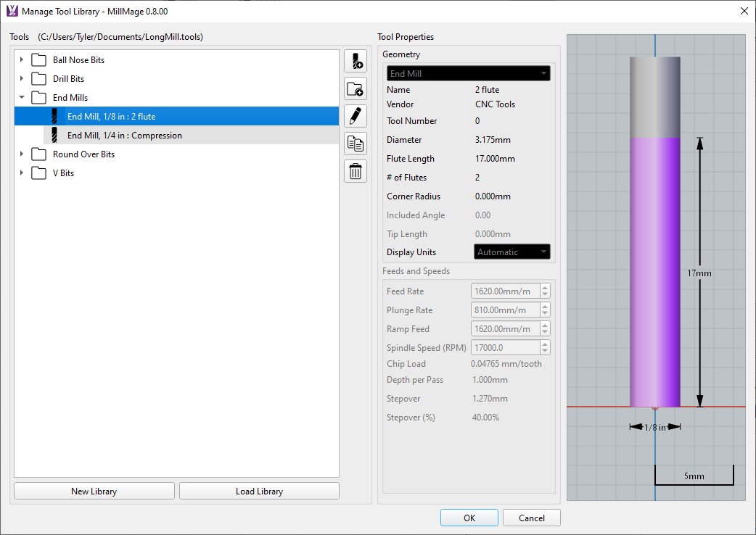Click the 5mm scale bar in preview
Screen dimensions: 756x535
(x=694, y=476)
